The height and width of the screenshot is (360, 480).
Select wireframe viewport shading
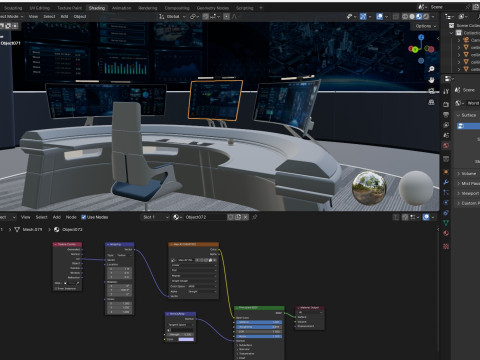tap(405, 16)
